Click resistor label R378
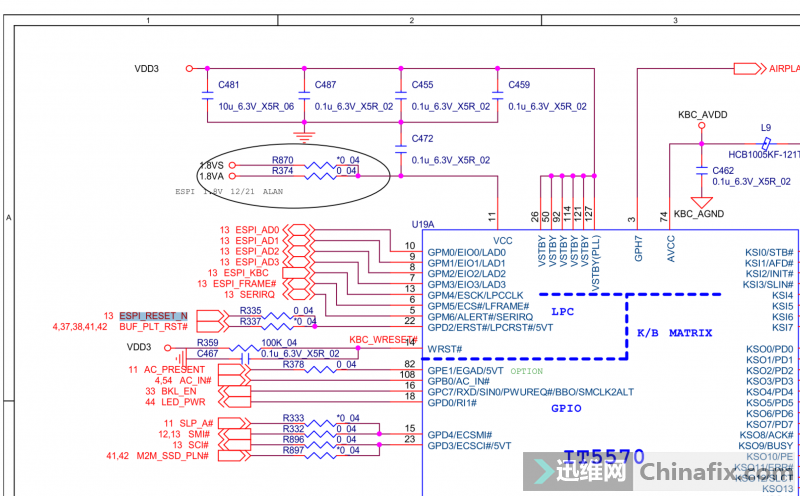 tap(293, 364)
